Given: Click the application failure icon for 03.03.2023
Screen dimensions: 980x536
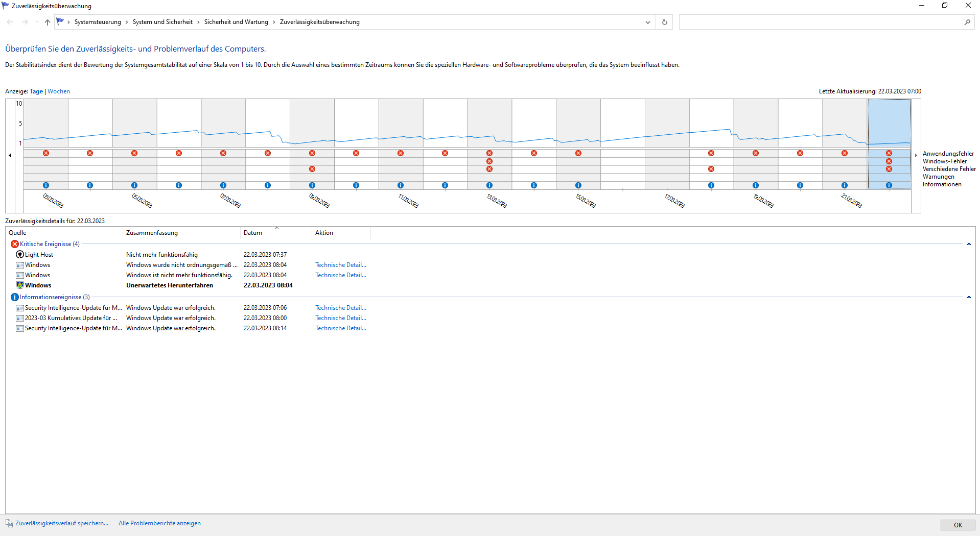Looking at the screenshot, I should (x=46, y=153).
